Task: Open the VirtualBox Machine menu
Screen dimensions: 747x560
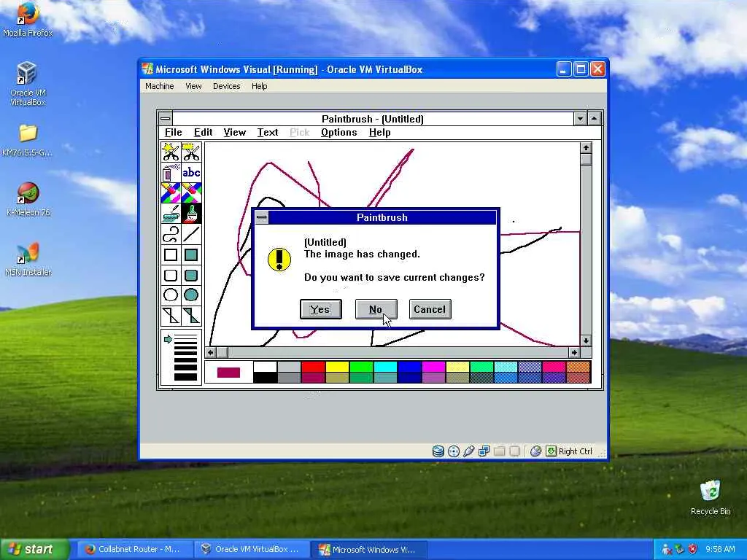Action: click(160, 86)
